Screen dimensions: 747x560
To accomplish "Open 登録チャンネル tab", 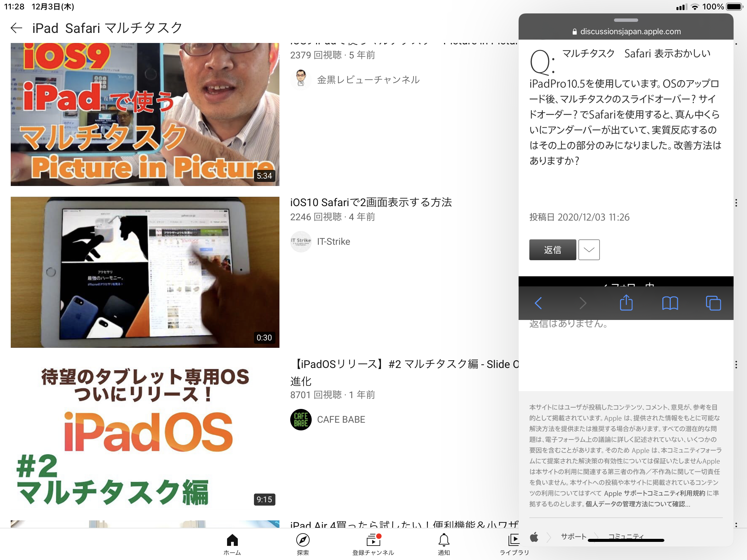I will point(373,544).
